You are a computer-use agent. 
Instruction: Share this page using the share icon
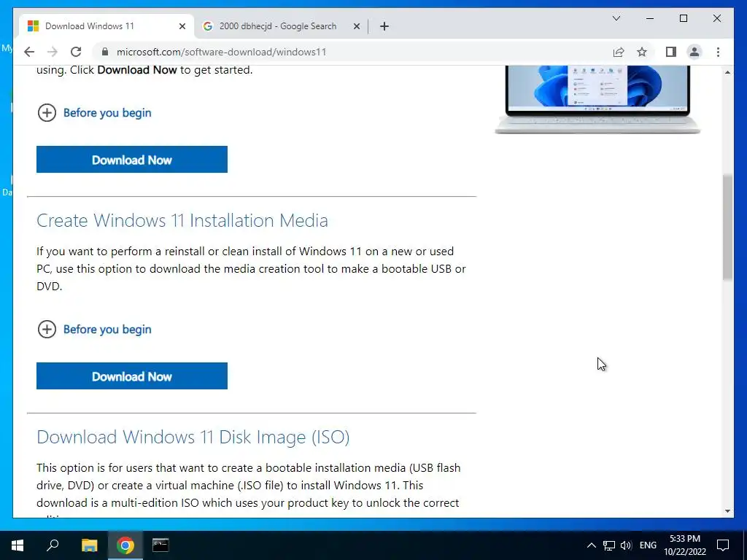[x=619, y=52]
